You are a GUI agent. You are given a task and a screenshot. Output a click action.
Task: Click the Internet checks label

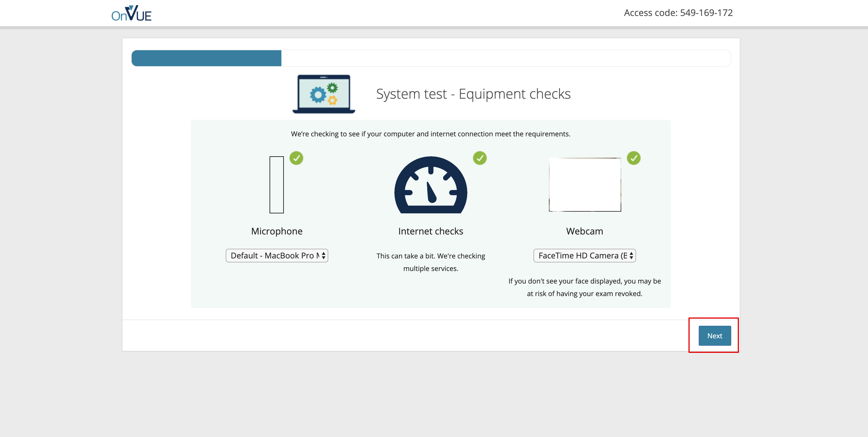[x=431, y=231]
